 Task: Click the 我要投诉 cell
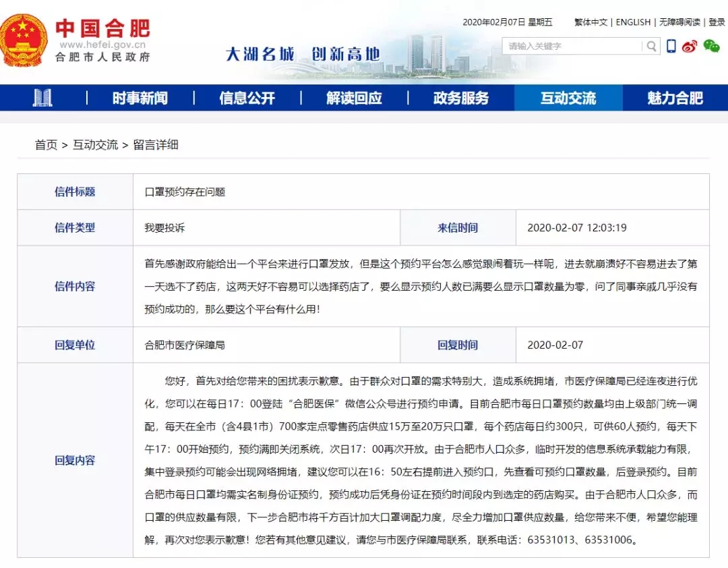click(x=266, y=228)
